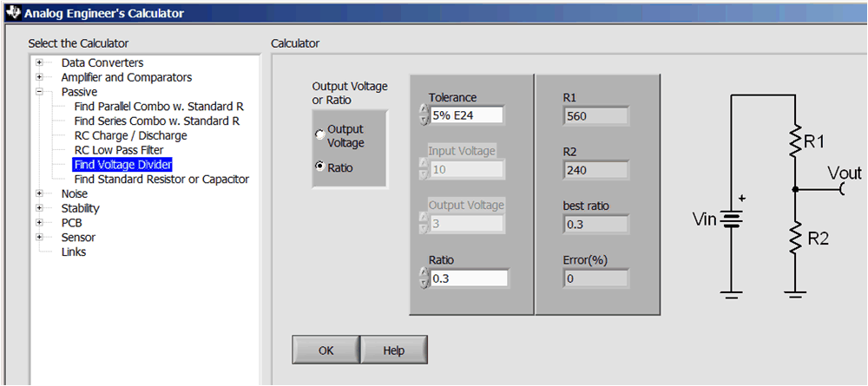
Task: Expand the Stability tree node
Action: pos(39,208)
